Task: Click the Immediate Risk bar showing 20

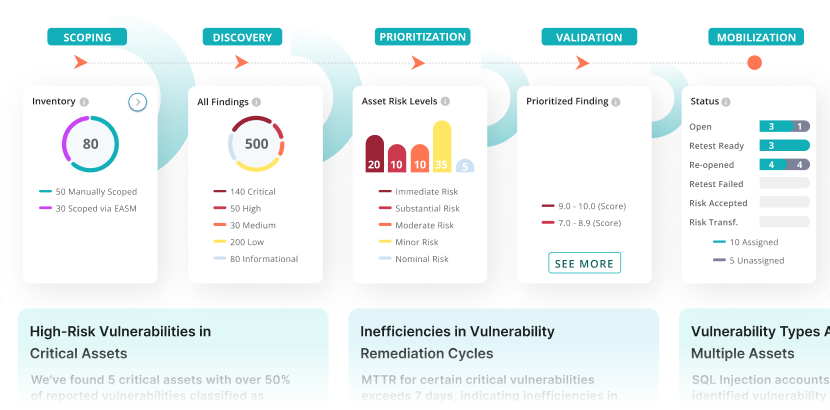Action: click(x=374, y=153)
